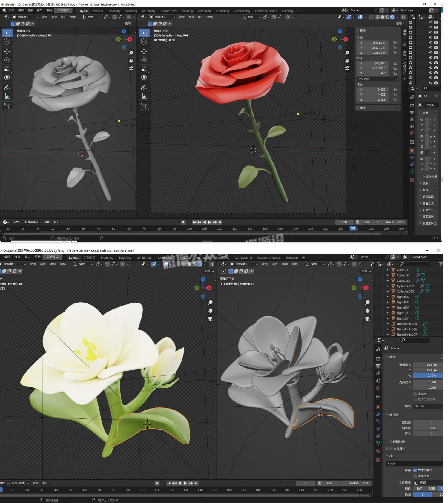Toggle lock on Scale Y in Rose sidebar
The height and width of the screenshot is (503, 448).
click(395, 95)
